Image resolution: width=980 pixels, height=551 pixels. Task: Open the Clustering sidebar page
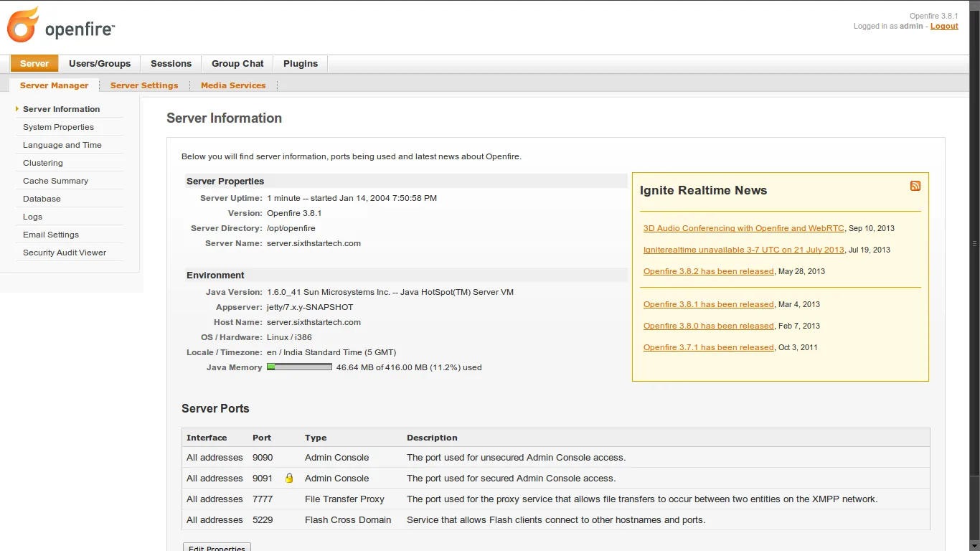click(x=43, y=163)
